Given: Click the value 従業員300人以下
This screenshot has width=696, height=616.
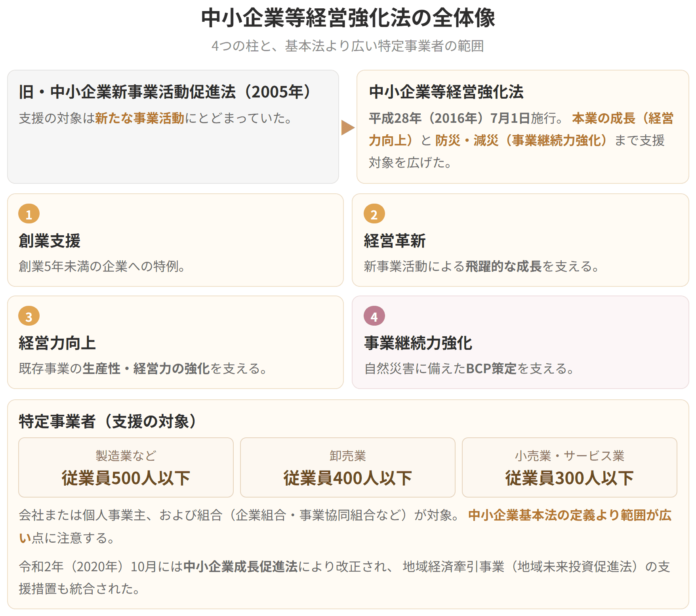Looking at the screenshot, I should click(x=570, y=478).
